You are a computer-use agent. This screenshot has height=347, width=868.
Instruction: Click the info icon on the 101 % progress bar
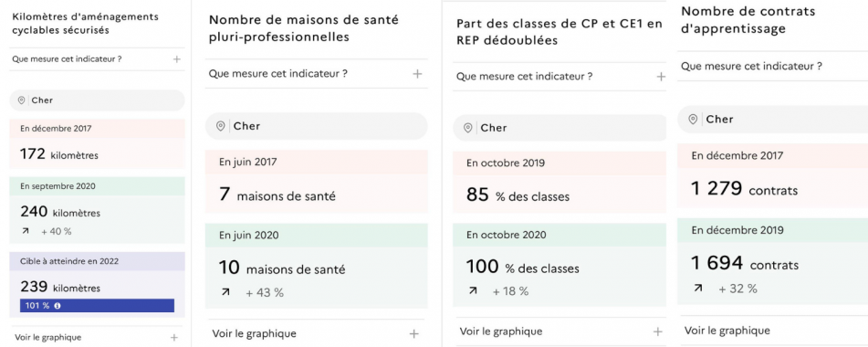pos(58,306)
